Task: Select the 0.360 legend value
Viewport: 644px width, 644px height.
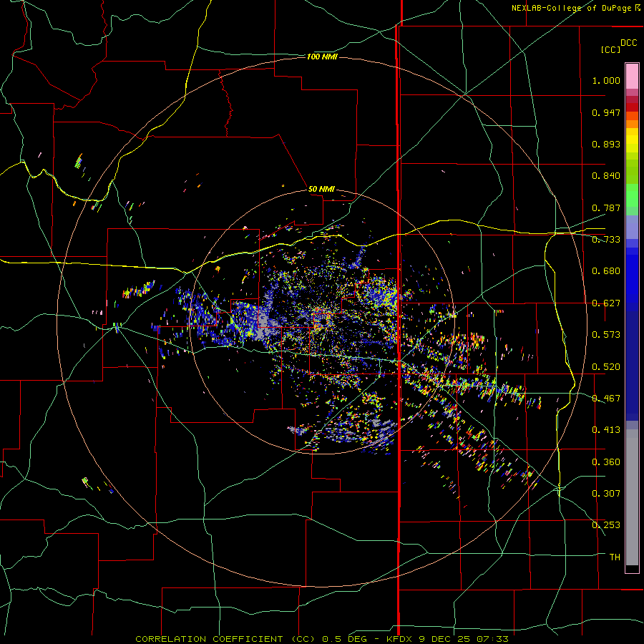Action: 606,462
